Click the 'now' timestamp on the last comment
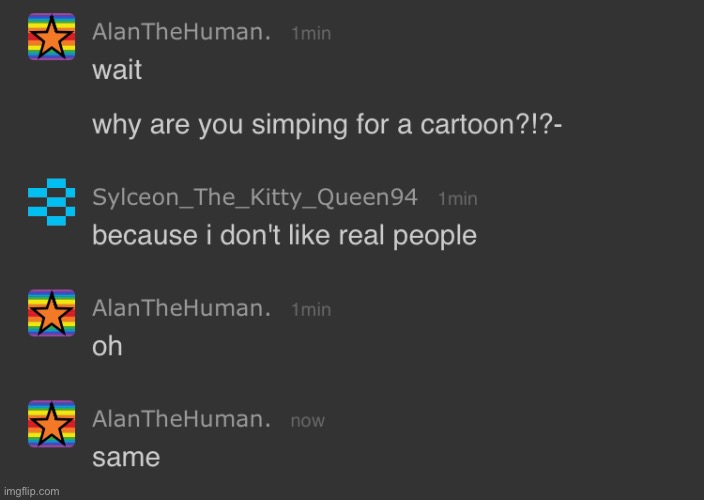The width and height of the screenshot is (704, 500). point(308,421)
